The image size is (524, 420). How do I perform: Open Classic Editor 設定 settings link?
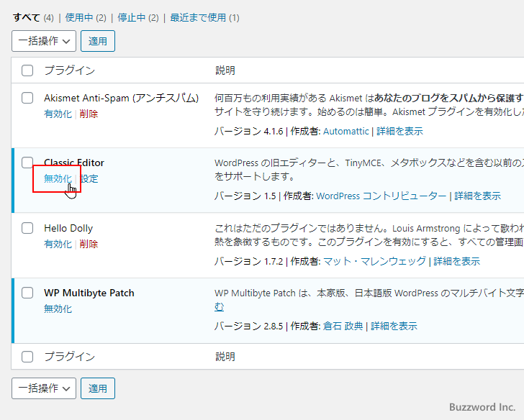tap(89, 179)
